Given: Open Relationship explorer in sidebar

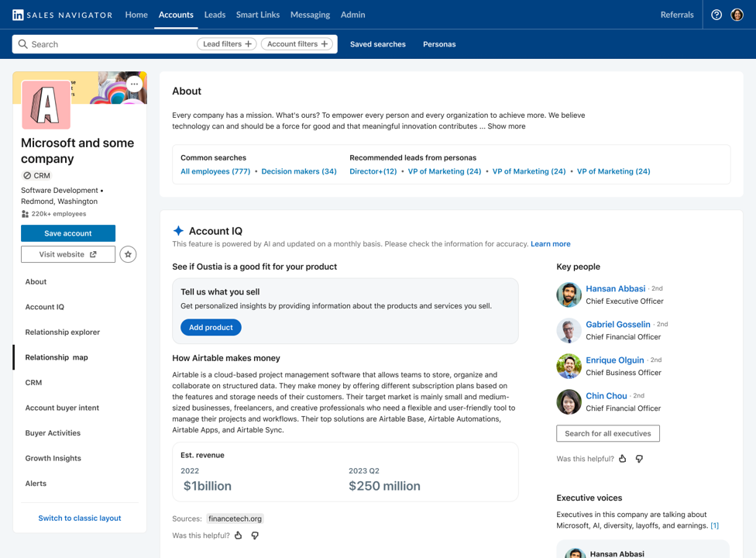Looking at the screenshot, I should click(63, 332).
